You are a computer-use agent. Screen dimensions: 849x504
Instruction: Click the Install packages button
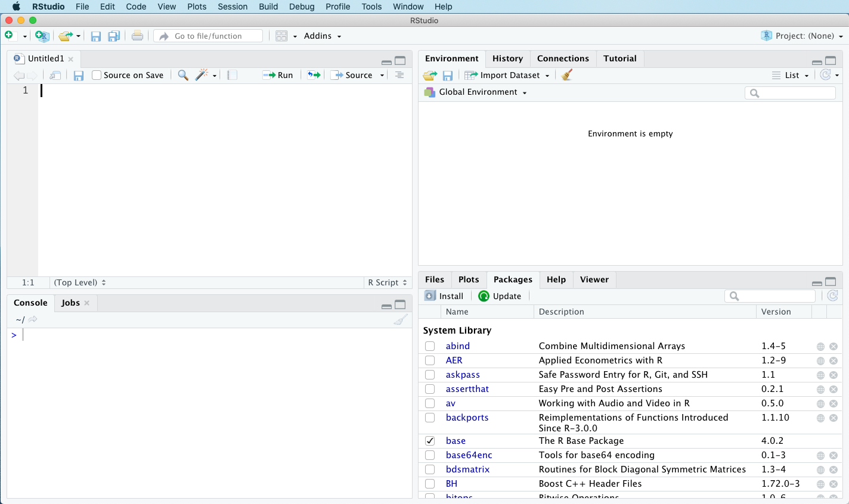(444, 296)
